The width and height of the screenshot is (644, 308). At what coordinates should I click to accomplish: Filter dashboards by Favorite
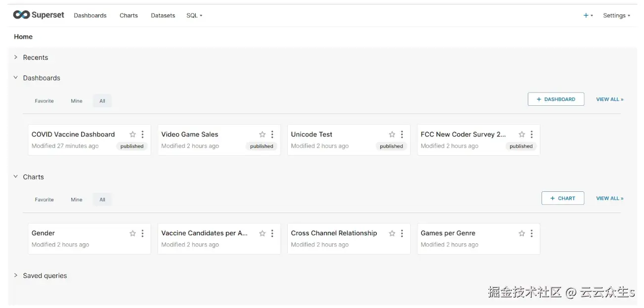pyautogui.click(x=44, y=101)
